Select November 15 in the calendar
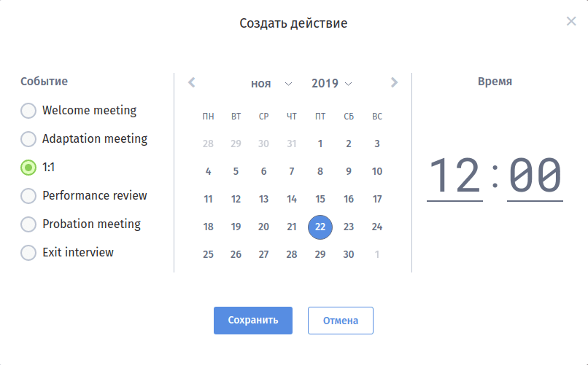 tap(320, 199)
